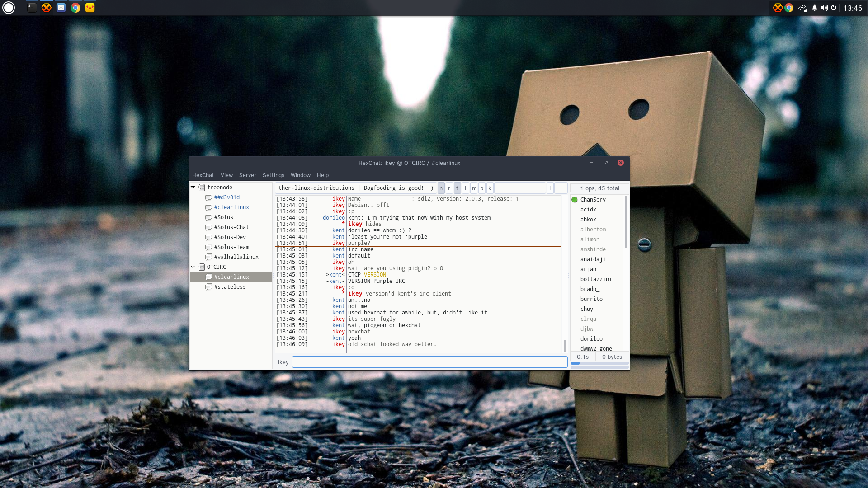Open the View menu
This screenshot has height=488, width=868.
[226, 175]
